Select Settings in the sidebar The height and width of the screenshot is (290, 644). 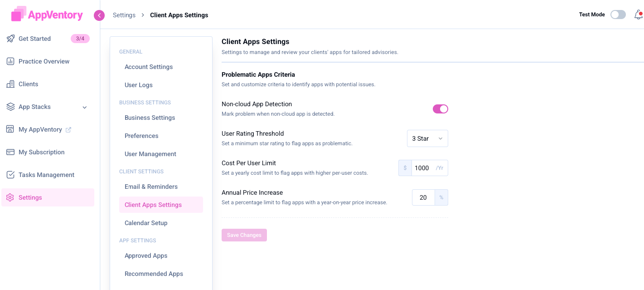point(48,197)
